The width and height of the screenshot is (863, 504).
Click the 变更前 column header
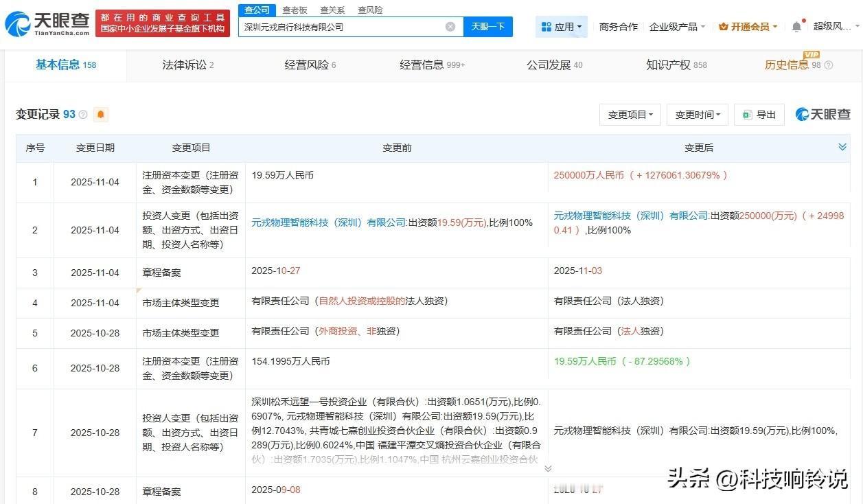click(x=397, y=148)
